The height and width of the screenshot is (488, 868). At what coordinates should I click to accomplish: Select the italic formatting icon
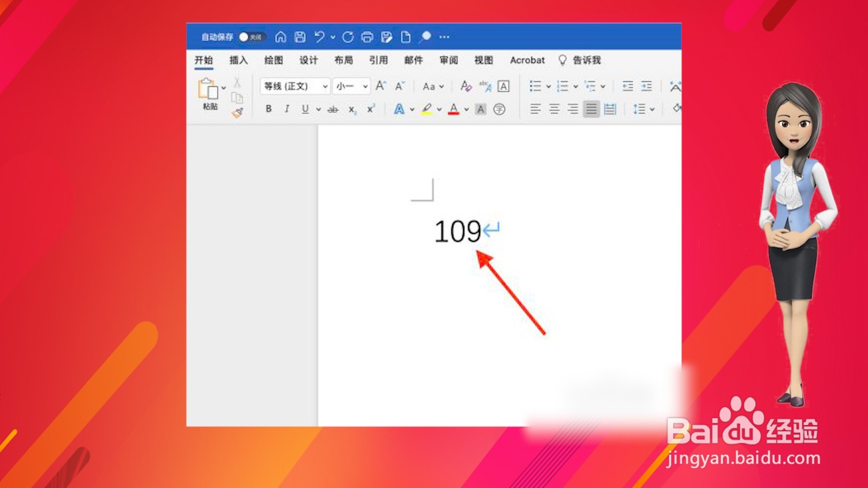(x=286, y=109)
